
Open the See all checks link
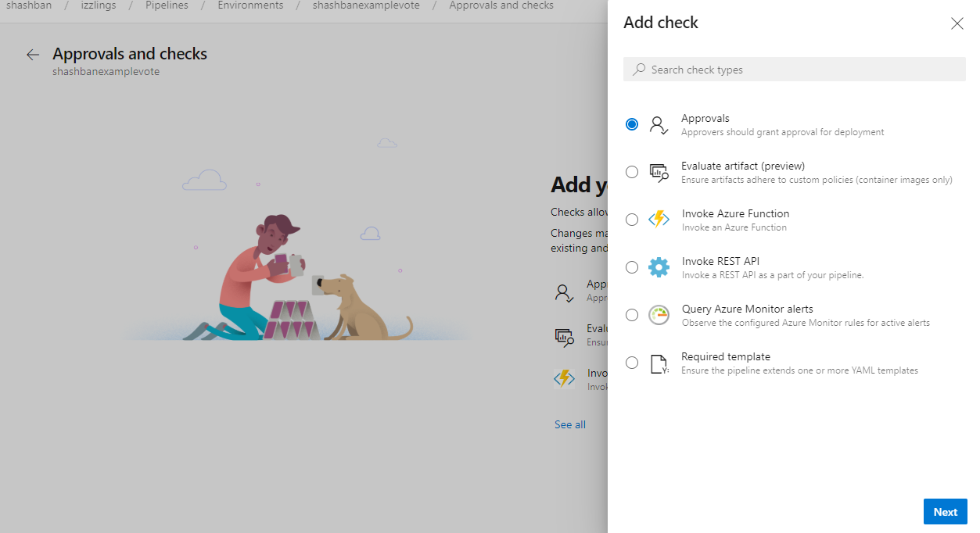[x=569, y=424]
